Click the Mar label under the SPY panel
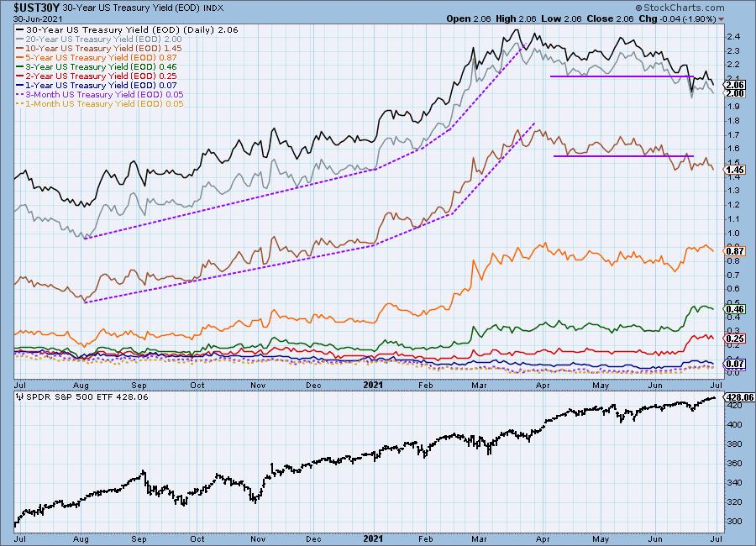Viewport: 756px width, 546px height. (479, 538)
